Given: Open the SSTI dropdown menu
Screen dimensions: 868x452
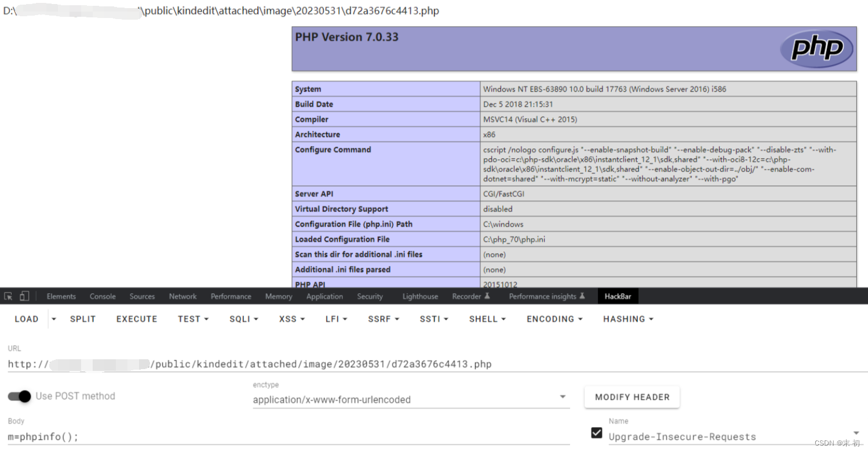Looking at the screenshot, I should (434, 319).
